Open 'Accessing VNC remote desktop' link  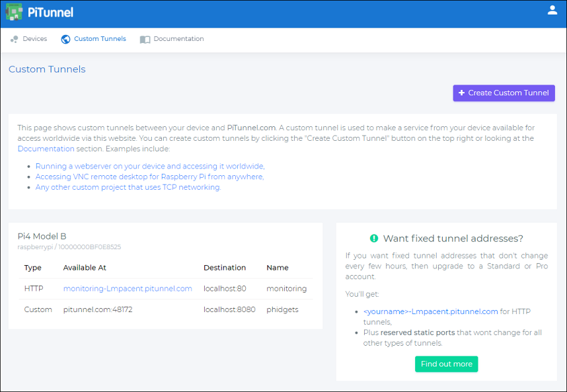150,177
